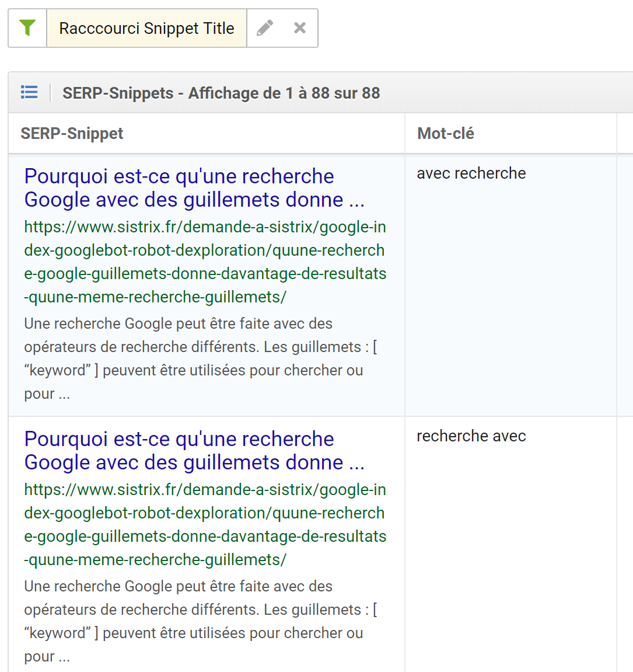Open the first green sistrix.fr URL

pyautogui.click(x=205, y=262)
